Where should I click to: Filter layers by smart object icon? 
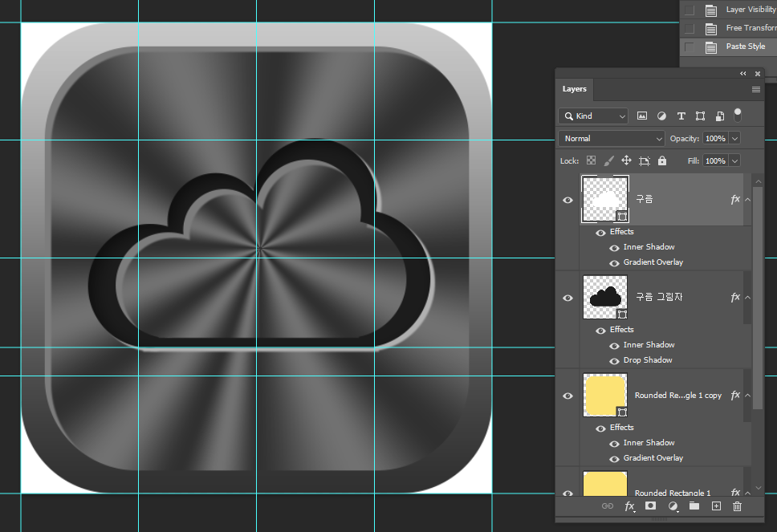pos(719,116)
